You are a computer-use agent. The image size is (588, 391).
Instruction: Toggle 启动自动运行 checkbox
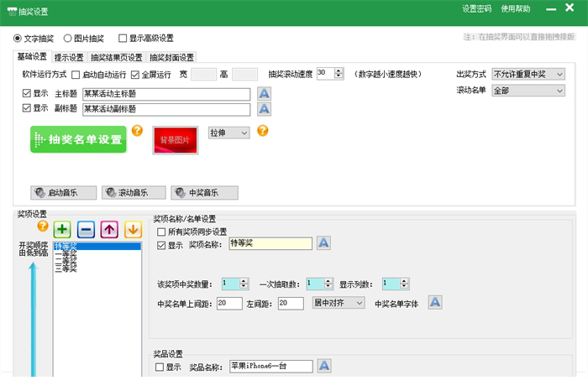[76, 75]
